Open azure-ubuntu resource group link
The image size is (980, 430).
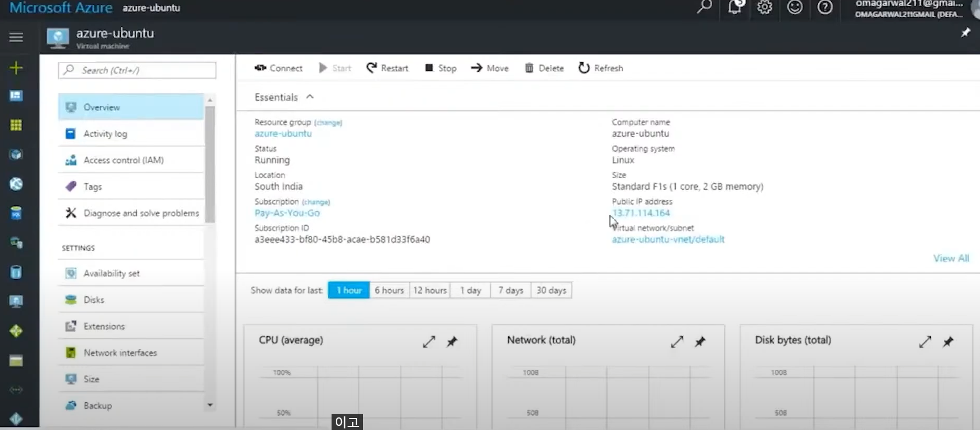[283, 134]
